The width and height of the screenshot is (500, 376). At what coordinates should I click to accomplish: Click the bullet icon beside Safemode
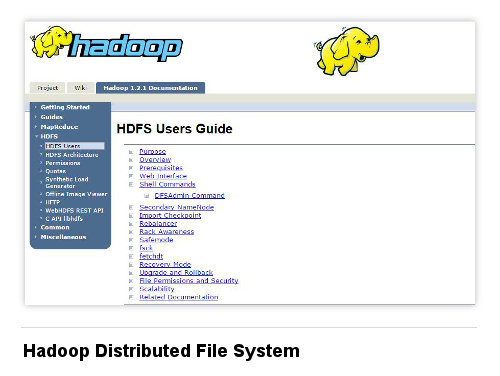tap(131, 240)
